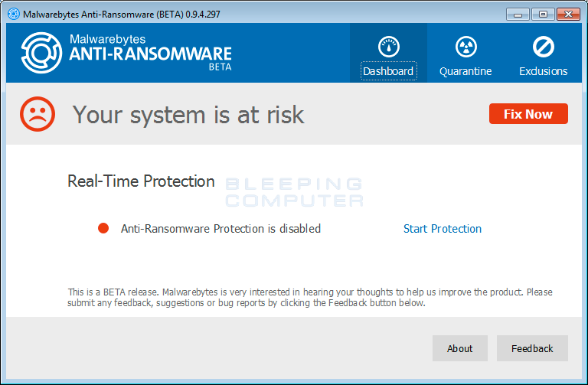Screen dimensions: 588x385
Task: Select the Dashboard gauge icon
Action: [388, 47]
